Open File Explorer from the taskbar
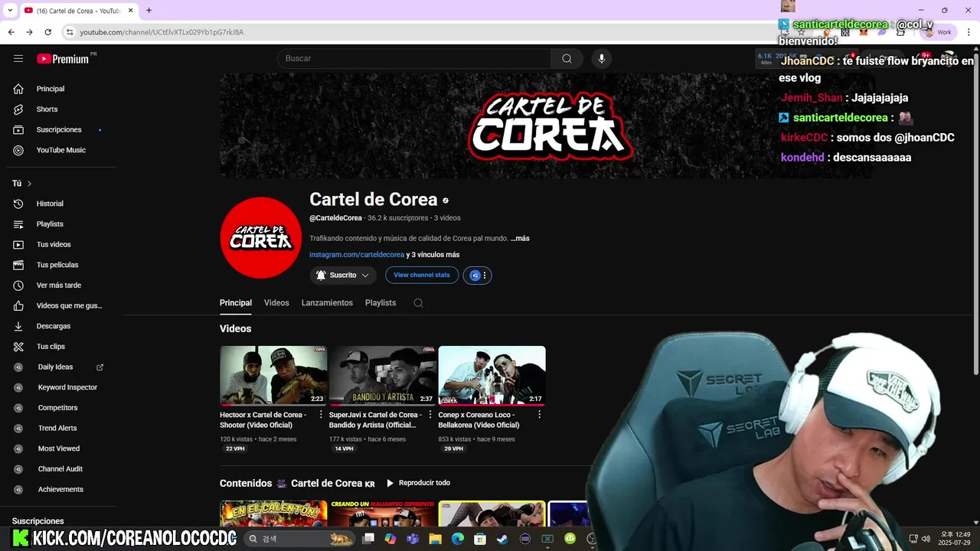 435,539
